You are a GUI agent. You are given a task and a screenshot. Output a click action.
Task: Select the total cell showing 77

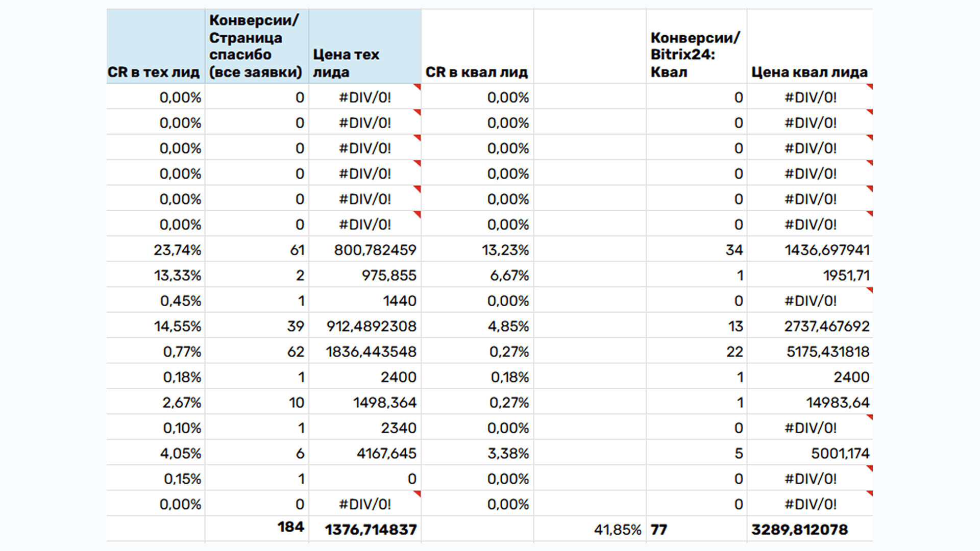tap(659, 530)
